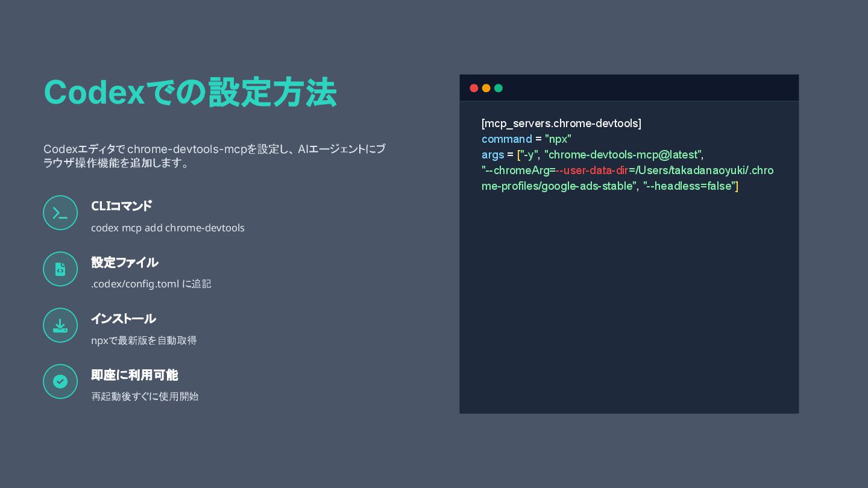Click the checkmark icon beside 即座に利用可能

point(60,381)
